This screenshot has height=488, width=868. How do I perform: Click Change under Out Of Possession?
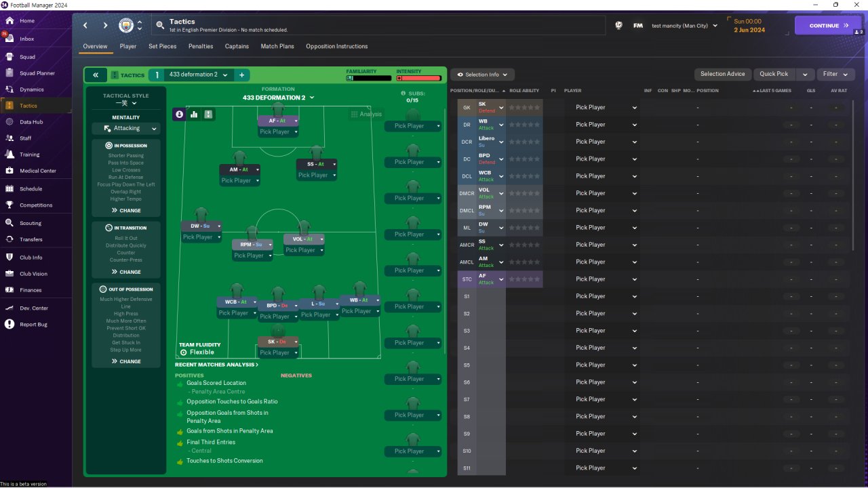pyautogui.click(x=126, y=362)
